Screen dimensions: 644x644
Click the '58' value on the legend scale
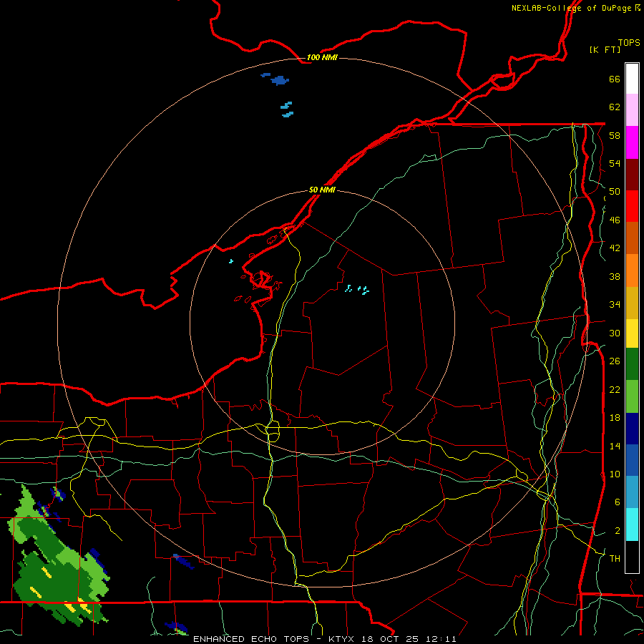pos(615,135)
